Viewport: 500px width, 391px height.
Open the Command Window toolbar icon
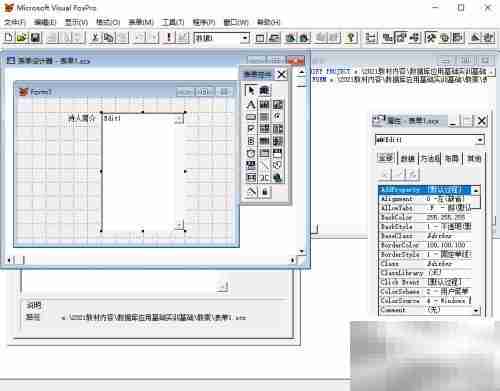tap(260, 38)
